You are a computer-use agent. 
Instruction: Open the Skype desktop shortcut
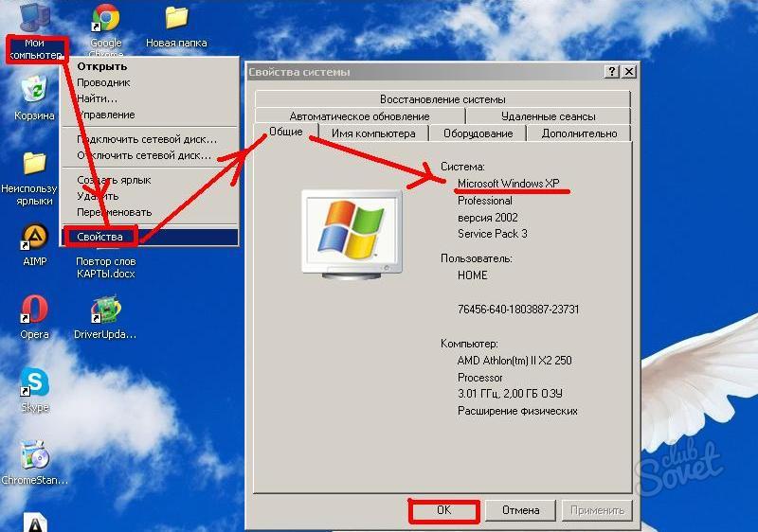[35, 382]
